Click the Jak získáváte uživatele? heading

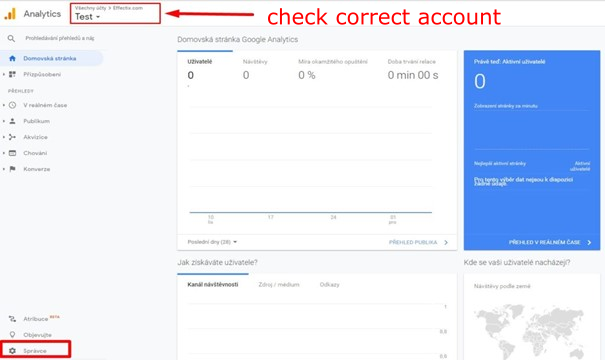point(217,262)
